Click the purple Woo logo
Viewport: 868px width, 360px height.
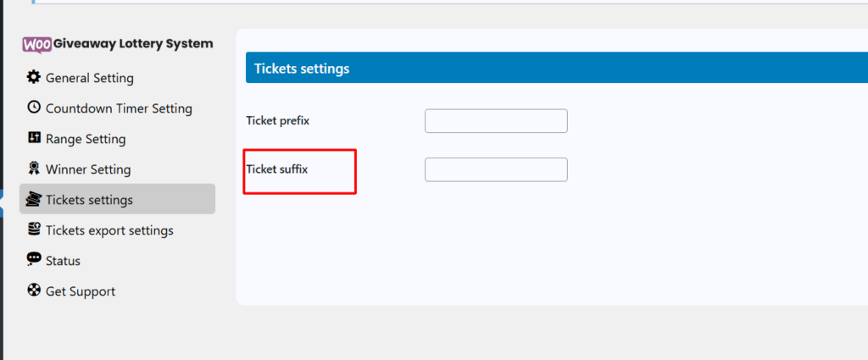(37, 45)
